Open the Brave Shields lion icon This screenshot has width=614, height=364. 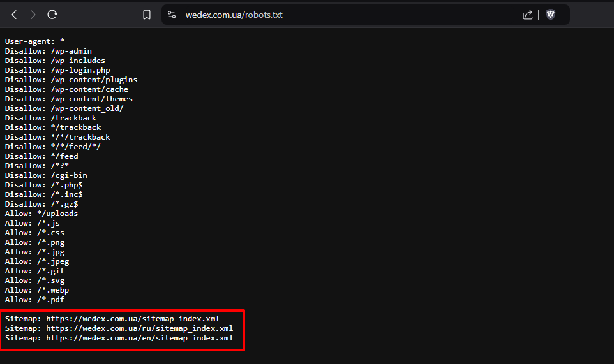[551, 15]
